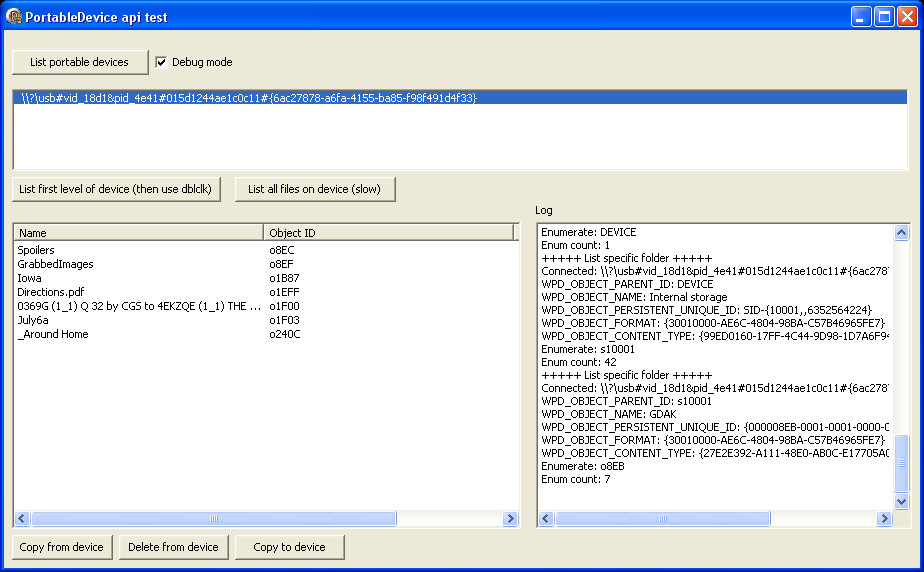Viewport: 924px width, 572px height.
Task: Click the Copy to device button
Action: pos(289,547)
